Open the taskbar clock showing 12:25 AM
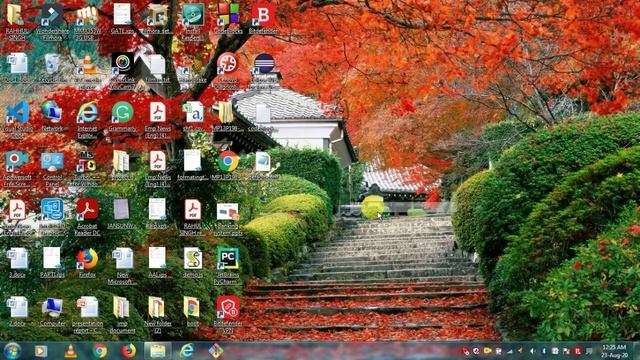Image resolution: width=640 pixels, height=360 pixels. [614, 351]
